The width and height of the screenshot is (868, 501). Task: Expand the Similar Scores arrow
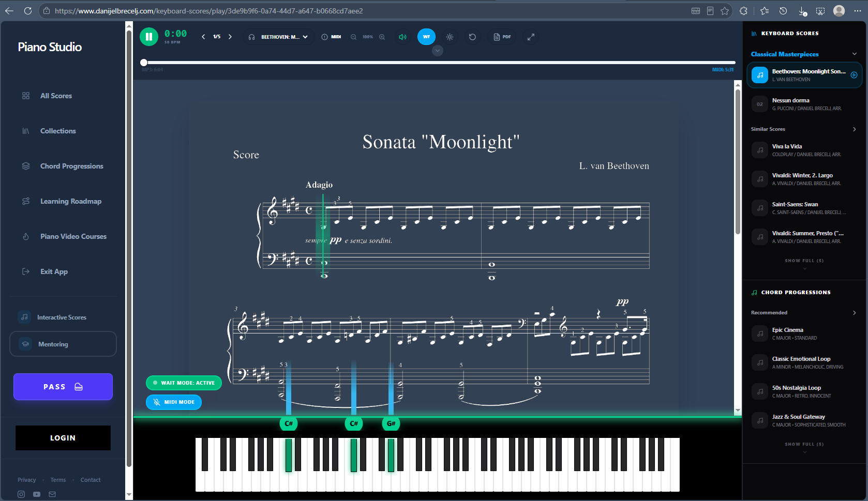pos(855,129)
